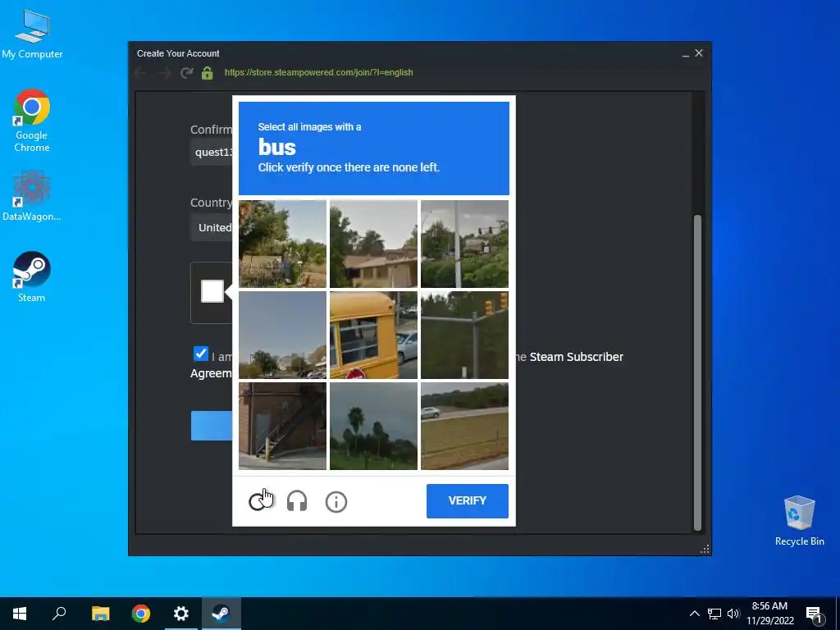Open taskbar search magnifier
The image size is (840, 630).
59,614
